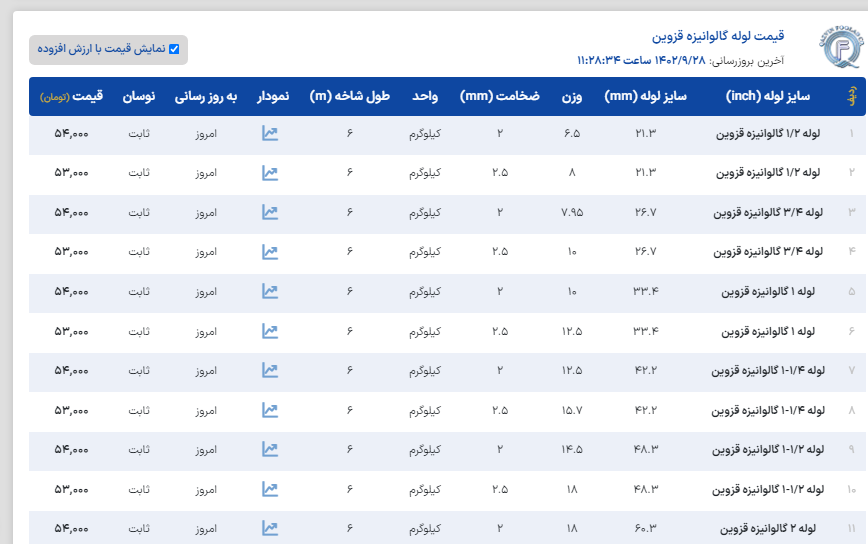Open chart icon for row 8 (15.7 weight)
868x544 pixels.
[269, 409]
